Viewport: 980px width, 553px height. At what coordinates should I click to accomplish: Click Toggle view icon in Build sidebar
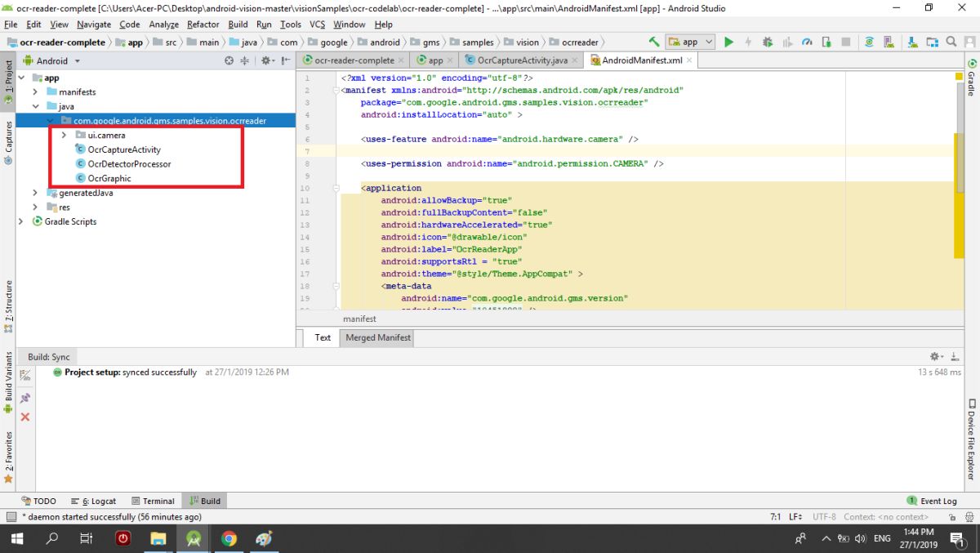(24, 375)
